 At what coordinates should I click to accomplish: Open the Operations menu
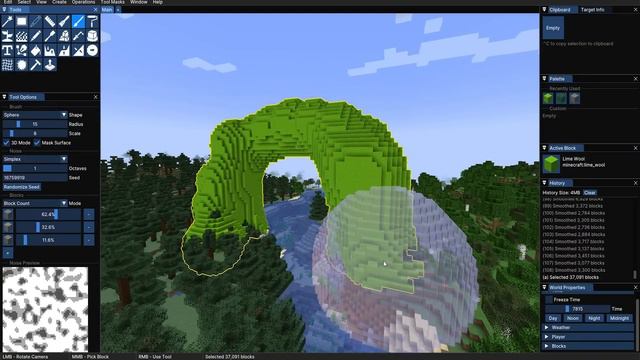click(83, 2)
